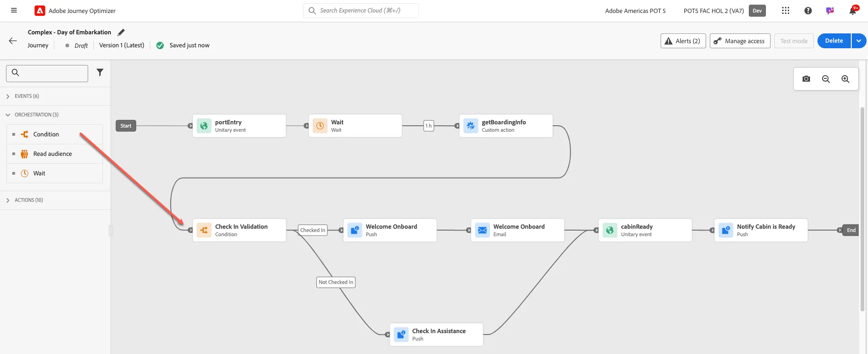The width and height of the screenshot is (868, 354).
Task: Click the palette search input field
Action: (47, 73)
